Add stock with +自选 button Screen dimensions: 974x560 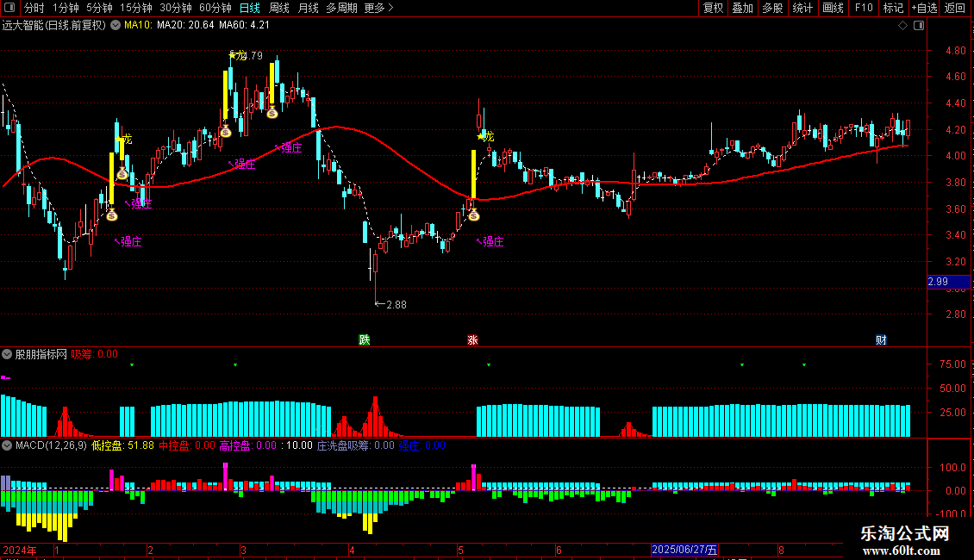point(924,8)
